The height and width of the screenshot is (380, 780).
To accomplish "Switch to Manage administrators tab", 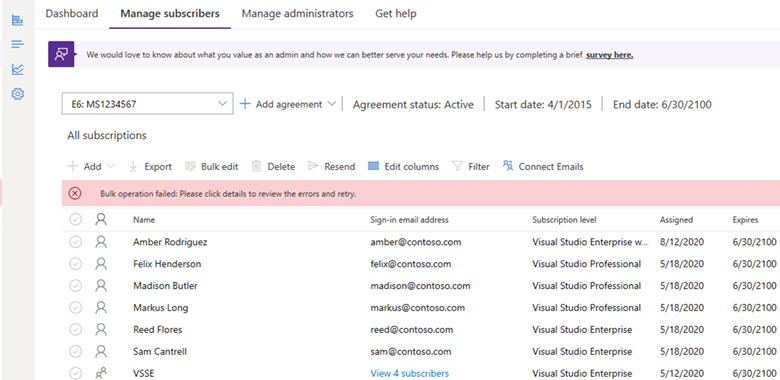I will (297, 13).
